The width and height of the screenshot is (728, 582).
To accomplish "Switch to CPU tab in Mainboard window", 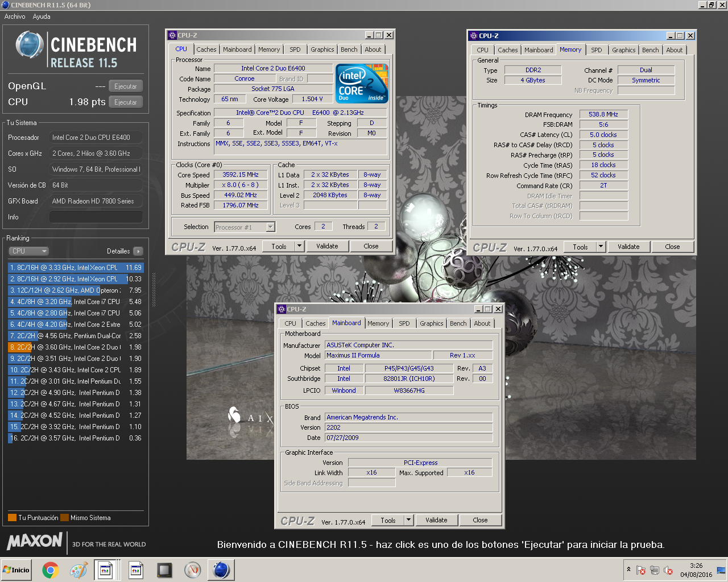I will click(x=291, y=323).
